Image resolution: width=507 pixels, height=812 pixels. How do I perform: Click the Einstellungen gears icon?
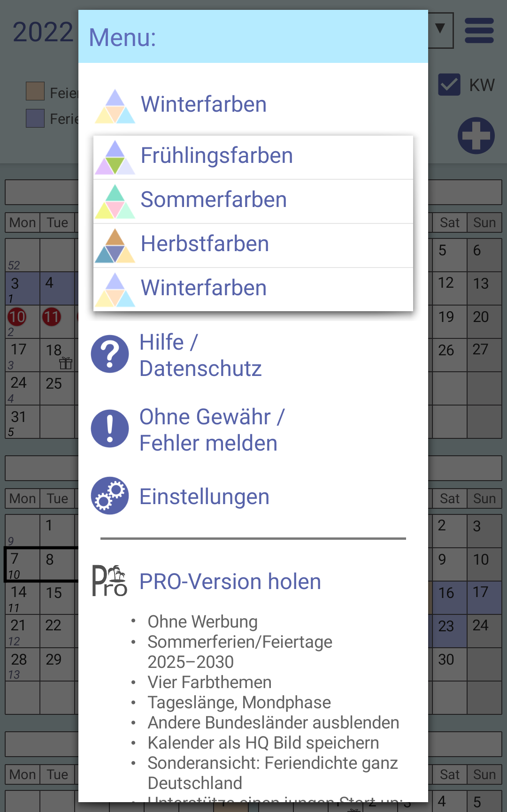point(110,496)
